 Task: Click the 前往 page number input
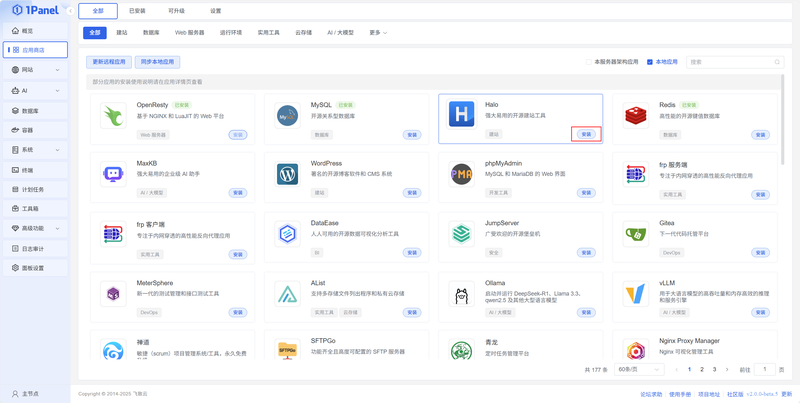click(764, 369)
